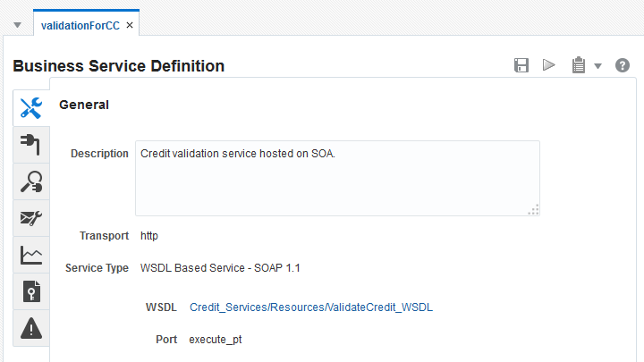Viewport: 644px width, 362px height.
Task: Click the Business Service Definition heading
Action: pos(118,66)
